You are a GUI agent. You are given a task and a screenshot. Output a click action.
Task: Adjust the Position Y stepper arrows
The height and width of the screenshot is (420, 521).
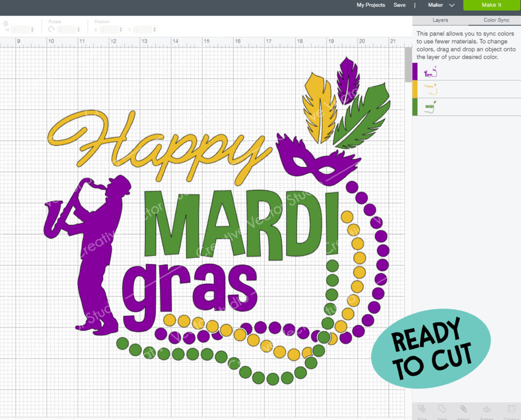tap(155, 30)
